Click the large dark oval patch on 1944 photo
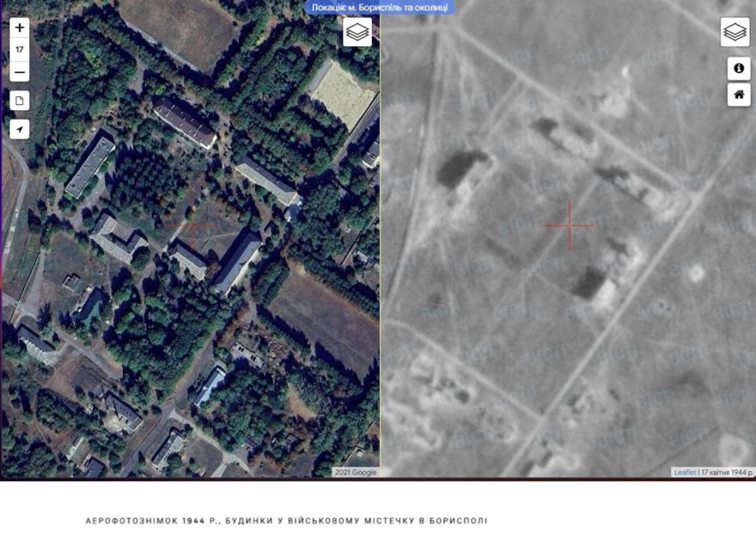The height and width of the screenshot is (557, 756). (x=460, y=167)
